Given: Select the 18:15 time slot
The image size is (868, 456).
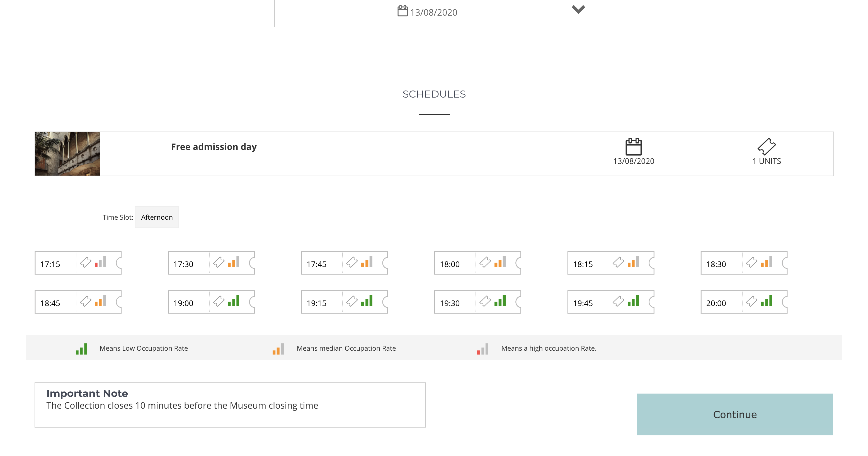Looking at the screenshot, I should point(610,263).
